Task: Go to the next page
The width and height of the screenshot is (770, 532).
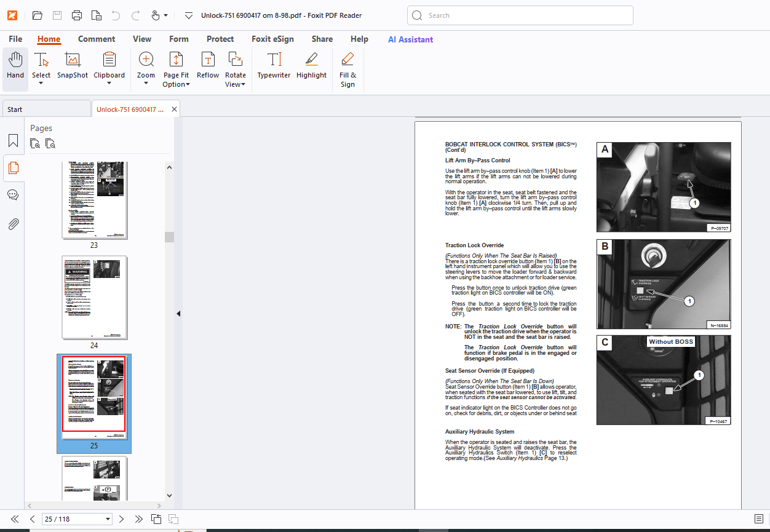Action: click(121, 519)
